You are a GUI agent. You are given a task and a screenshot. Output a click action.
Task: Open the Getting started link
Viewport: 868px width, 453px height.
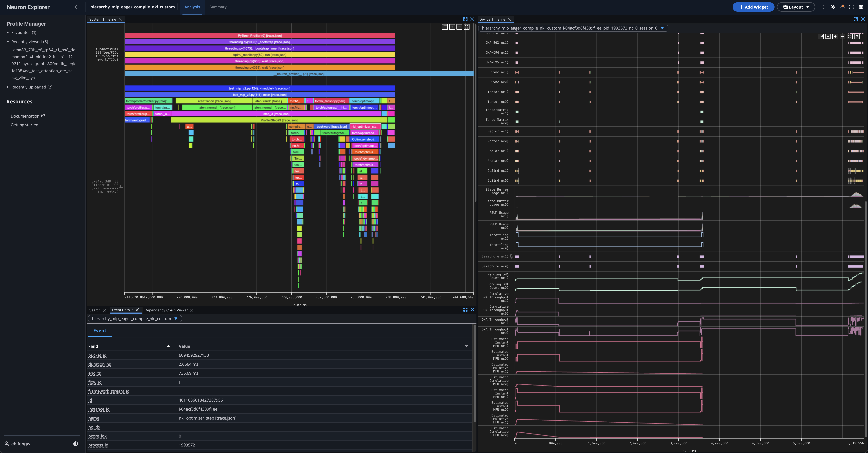25,125
